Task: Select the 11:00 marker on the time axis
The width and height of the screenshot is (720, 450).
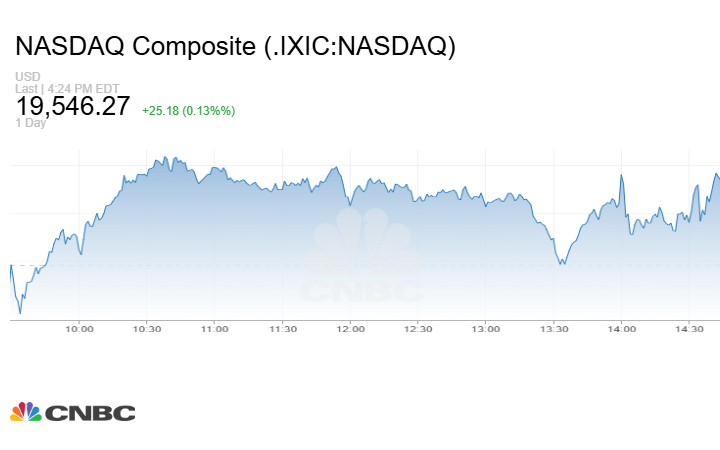Action: pos(214,328)
